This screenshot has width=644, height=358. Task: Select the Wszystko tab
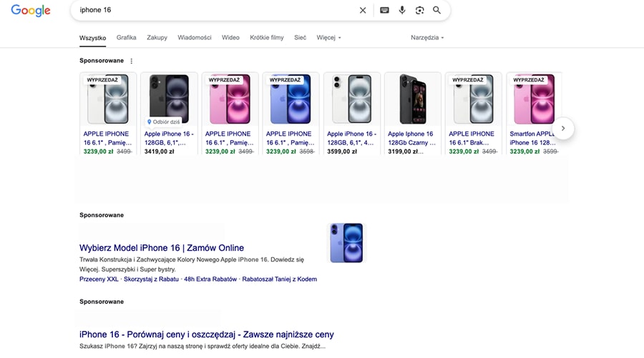[x=92, y=38]
